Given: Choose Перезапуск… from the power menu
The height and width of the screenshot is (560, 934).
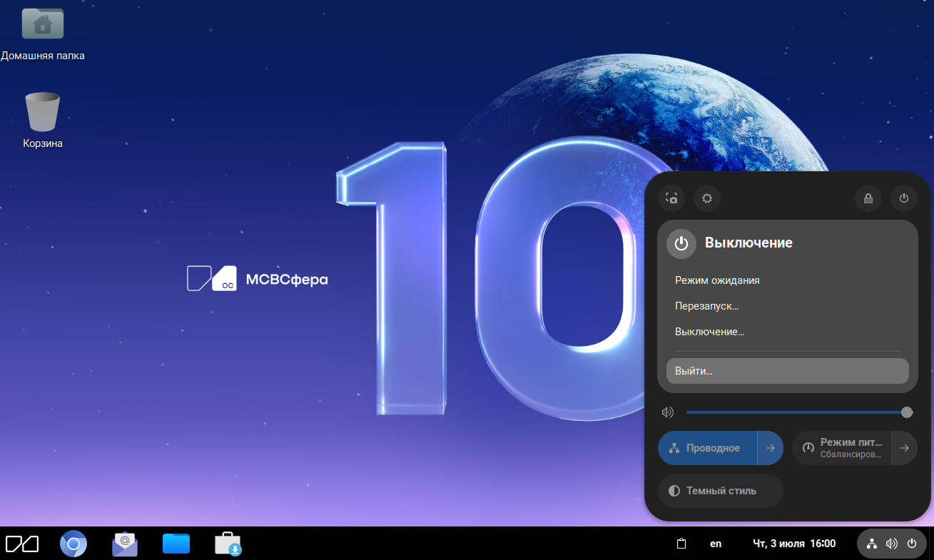Looking at the screenshot, I should 706,306.
